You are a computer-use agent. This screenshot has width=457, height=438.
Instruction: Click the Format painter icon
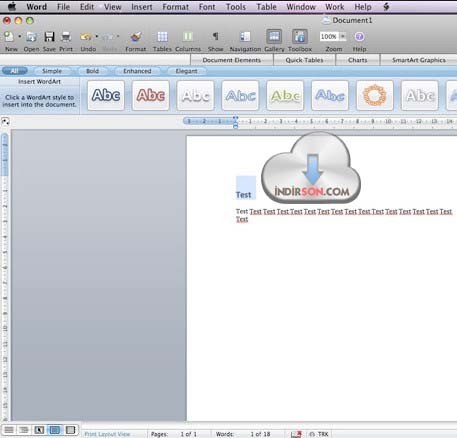135,37
